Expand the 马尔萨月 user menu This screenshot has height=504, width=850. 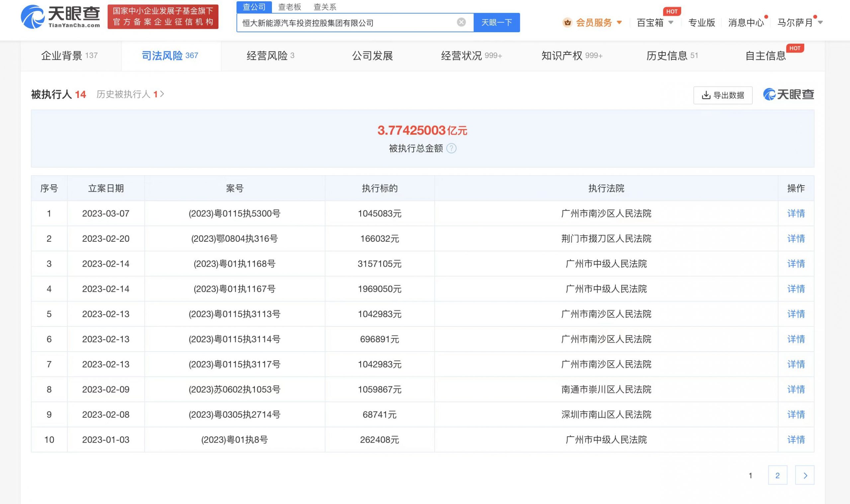(820, 23)
